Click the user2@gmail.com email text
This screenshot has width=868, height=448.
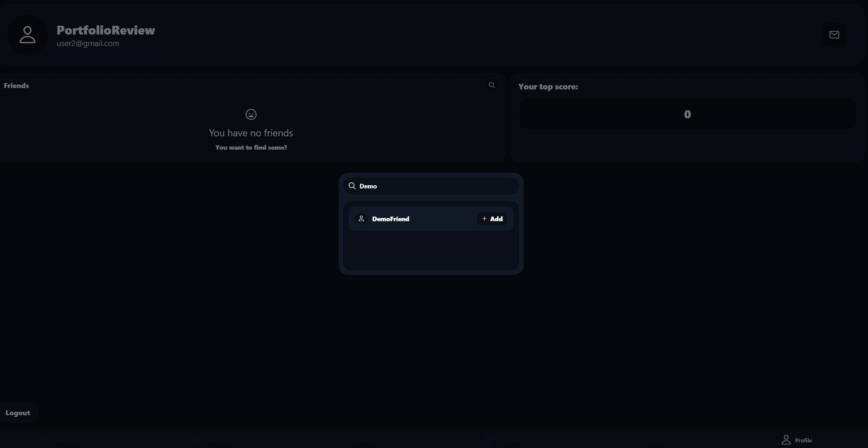tap(88, 43)
